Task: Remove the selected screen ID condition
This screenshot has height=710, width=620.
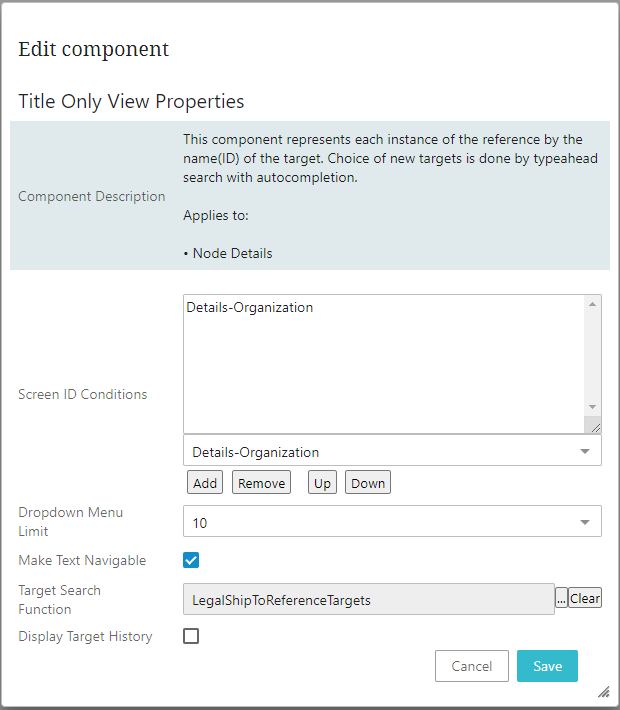Action: 261,483
